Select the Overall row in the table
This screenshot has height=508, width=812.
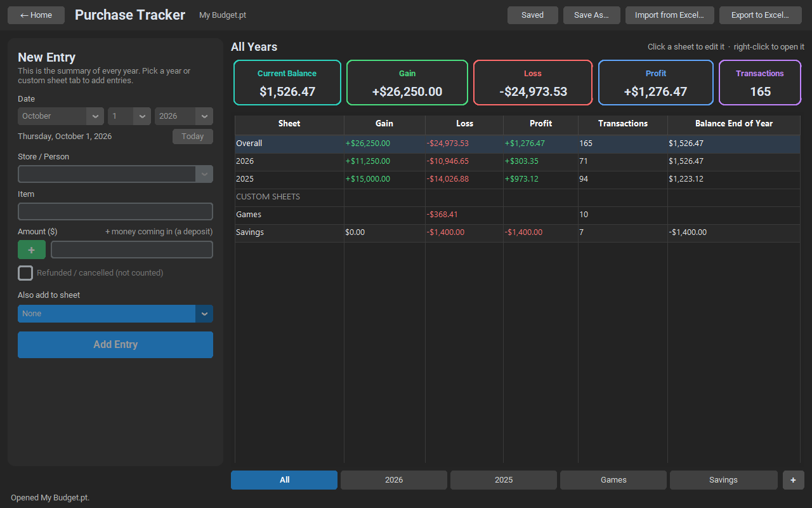[x=518, y=144]
